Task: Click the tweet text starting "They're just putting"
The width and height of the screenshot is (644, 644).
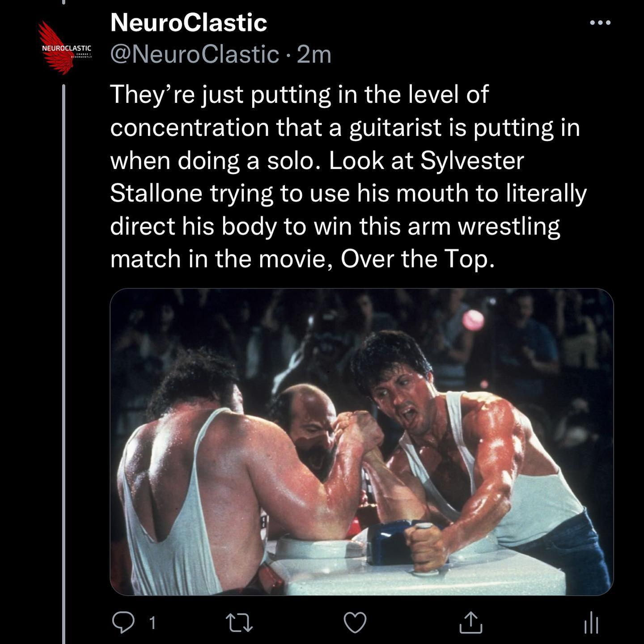Action: [348, 177]
